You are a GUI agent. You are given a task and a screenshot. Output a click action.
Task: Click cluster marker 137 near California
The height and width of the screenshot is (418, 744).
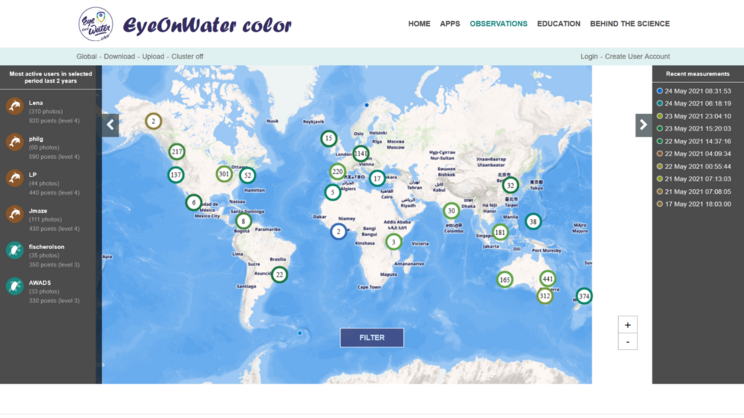(x=176, y=175)
